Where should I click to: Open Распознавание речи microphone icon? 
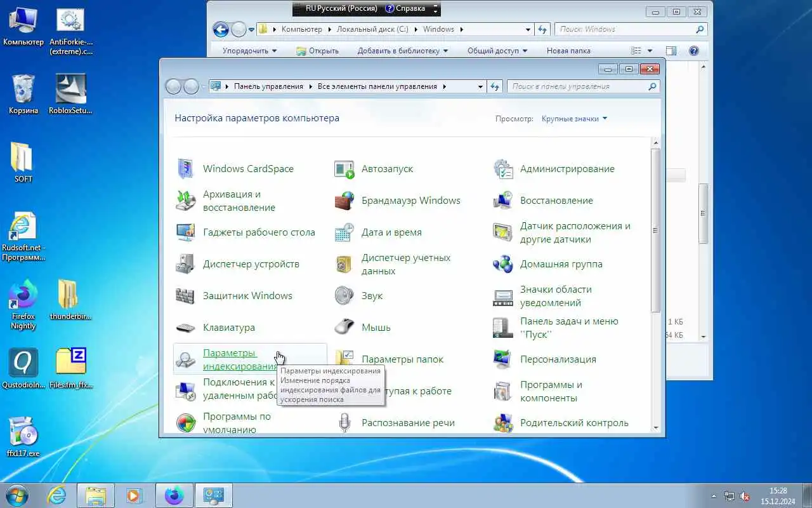click(344, 423)
